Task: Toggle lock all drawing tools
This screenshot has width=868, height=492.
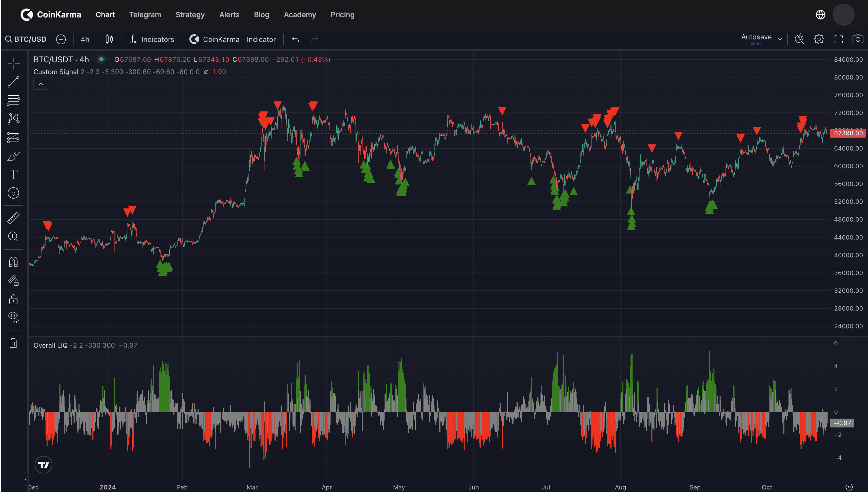Action: click(14, 299)
